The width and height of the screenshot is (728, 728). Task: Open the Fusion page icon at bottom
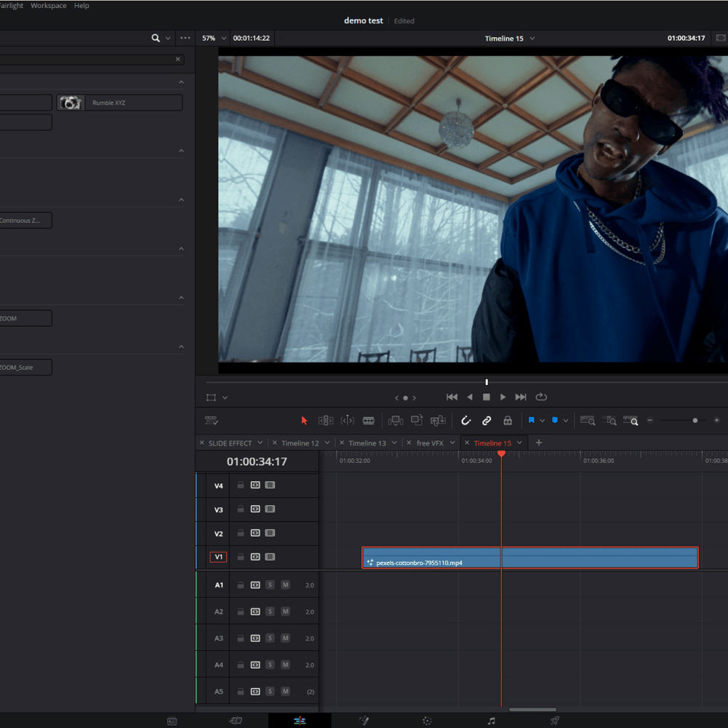365,721
